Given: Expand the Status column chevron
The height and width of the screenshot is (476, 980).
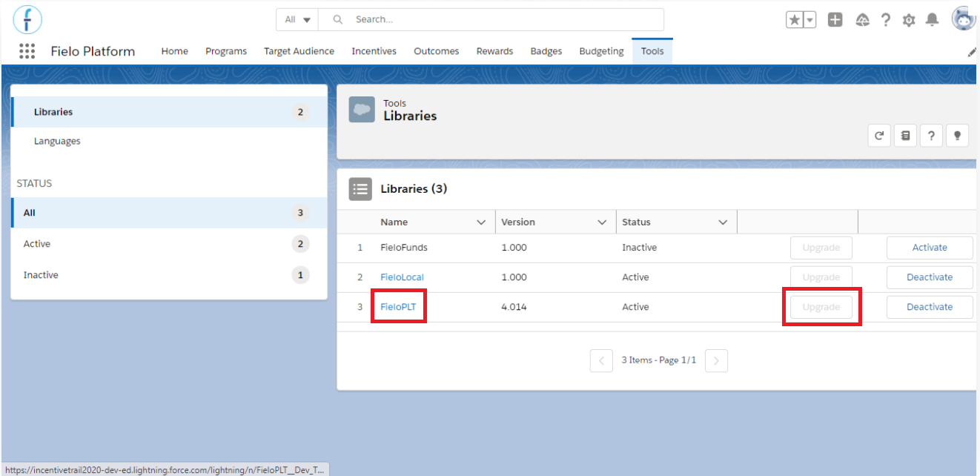Looking at the screenshot, I should [723, 222].
